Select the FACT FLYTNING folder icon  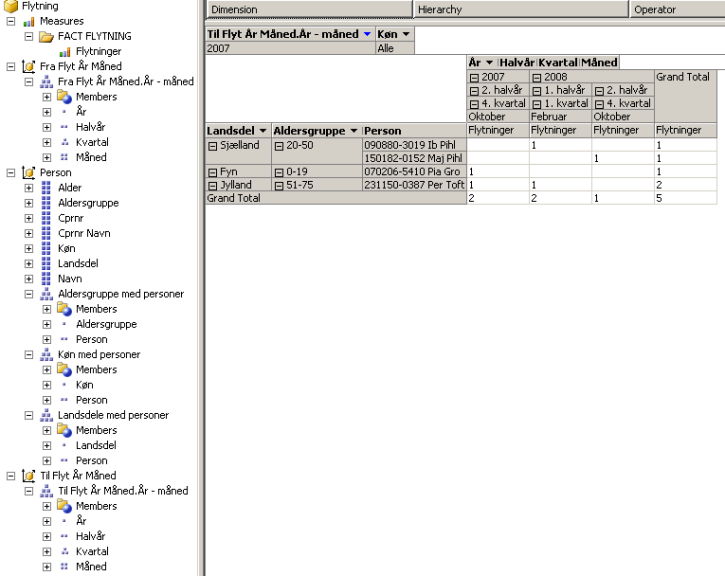(46, 37)
